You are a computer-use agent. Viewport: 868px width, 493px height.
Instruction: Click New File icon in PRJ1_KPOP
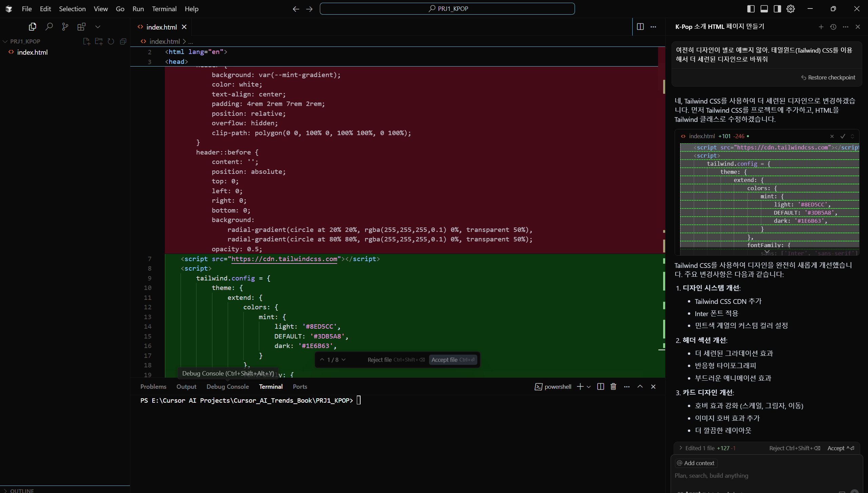point(86,41)
